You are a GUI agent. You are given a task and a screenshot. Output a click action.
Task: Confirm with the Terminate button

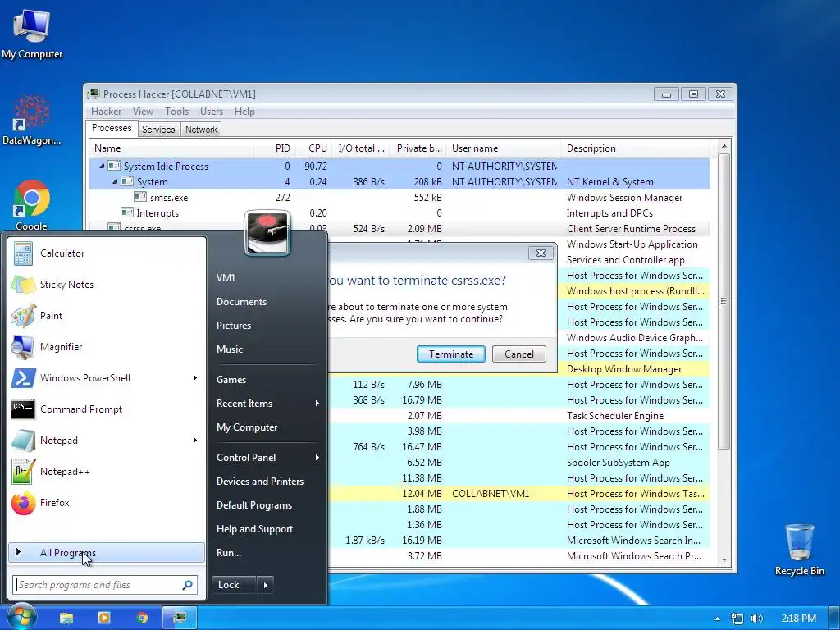coord(451,354)
